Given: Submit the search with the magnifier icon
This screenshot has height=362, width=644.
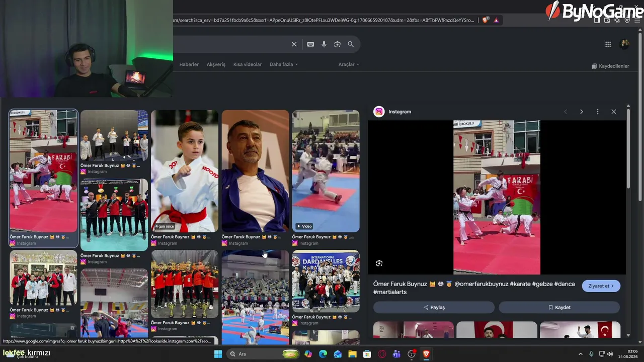Looking at the screenshot, I should pyautogui.click(x=351, y=44).
